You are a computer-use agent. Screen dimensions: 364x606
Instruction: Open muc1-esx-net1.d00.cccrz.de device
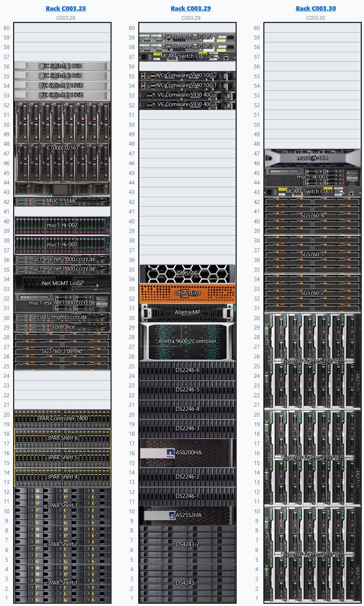click(x=62, y=303)
